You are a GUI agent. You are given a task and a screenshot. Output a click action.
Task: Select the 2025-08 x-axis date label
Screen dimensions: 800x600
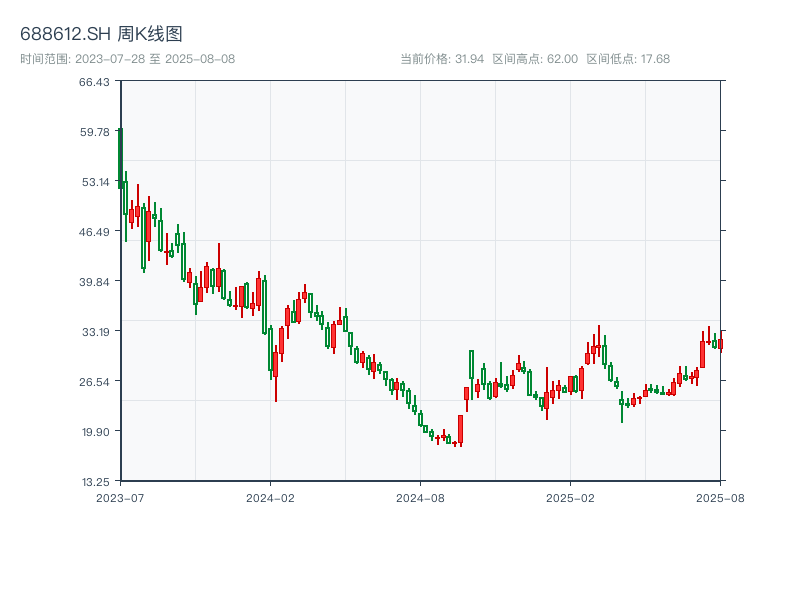pos(720,497)
